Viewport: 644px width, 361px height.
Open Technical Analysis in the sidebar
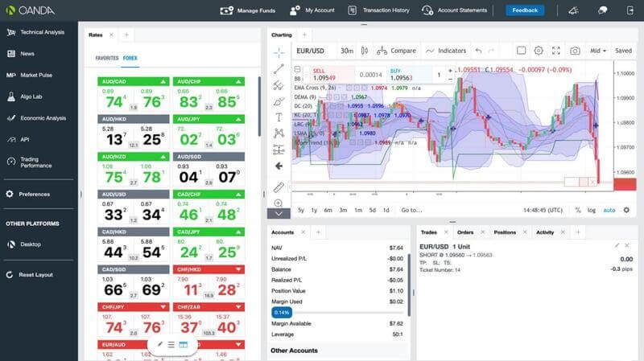pos(36,32)
